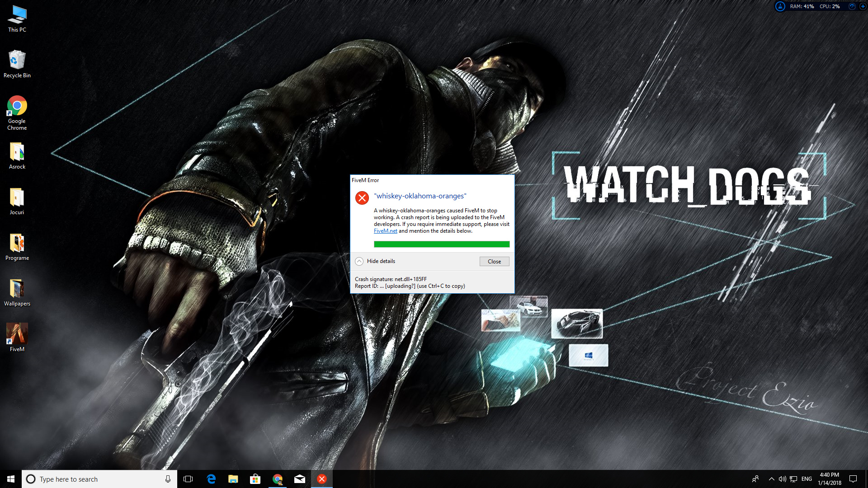Viewport: 868px width, 488px height.
Task: Open Microsoft Store from taskbar
Action: pos(255,479)
